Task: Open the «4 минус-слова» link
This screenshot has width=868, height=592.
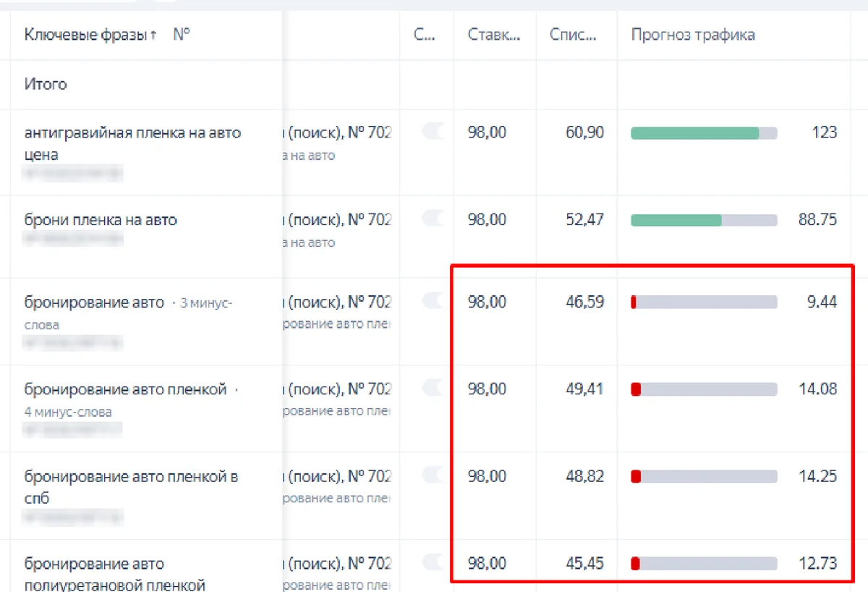Action: [x=68, y=412]
